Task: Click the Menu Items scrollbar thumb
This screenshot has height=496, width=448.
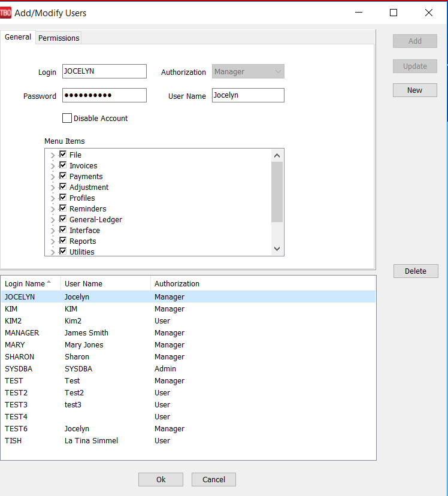Action: point(277,192)
